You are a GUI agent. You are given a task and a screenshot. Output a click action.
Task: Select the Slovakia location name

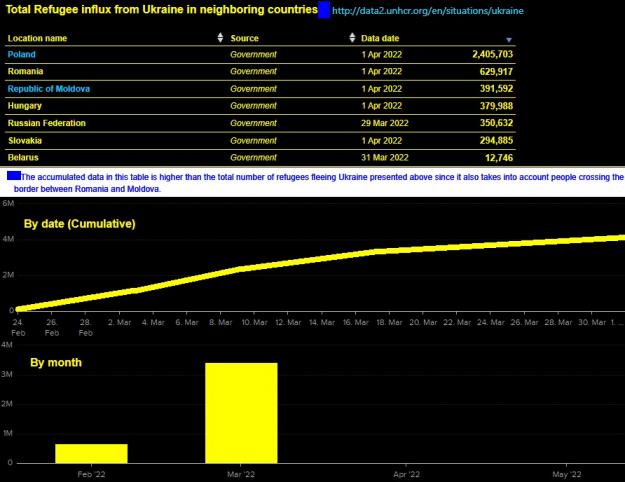pos(25,141)
